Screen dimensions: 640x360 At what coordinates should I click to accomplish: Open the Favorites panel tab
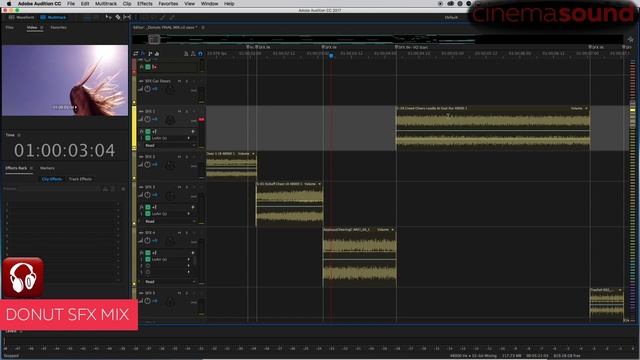click(58, 27)
